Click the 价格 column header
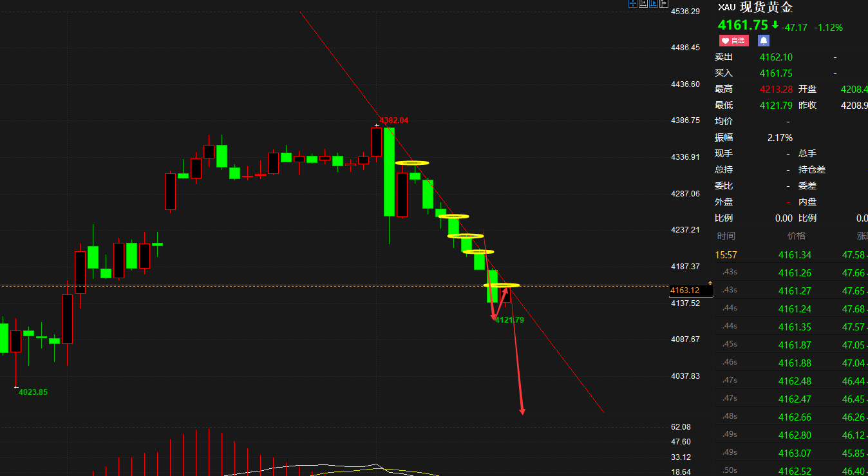The height and width of the screenshot is (476, 868). point(796,236)
